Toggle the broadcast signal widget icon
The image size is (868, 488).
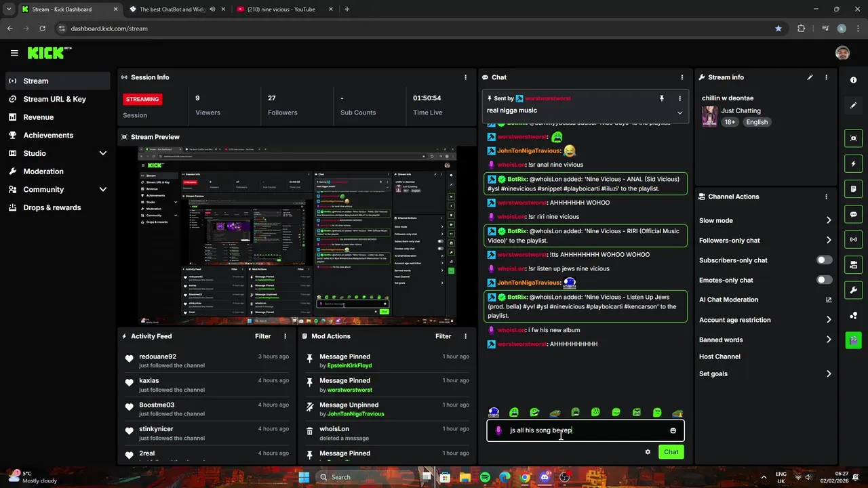click(853, 239)
